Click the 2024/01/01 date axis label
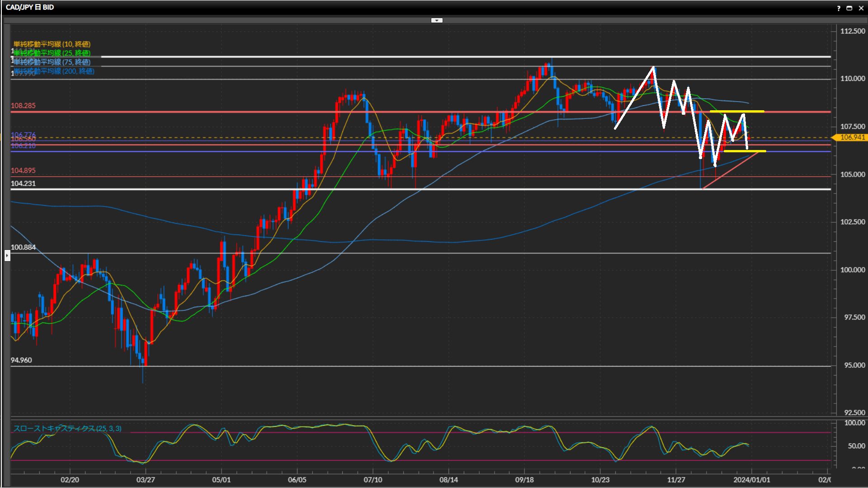Viewport: 868px width, 488px height. (751, 479)
